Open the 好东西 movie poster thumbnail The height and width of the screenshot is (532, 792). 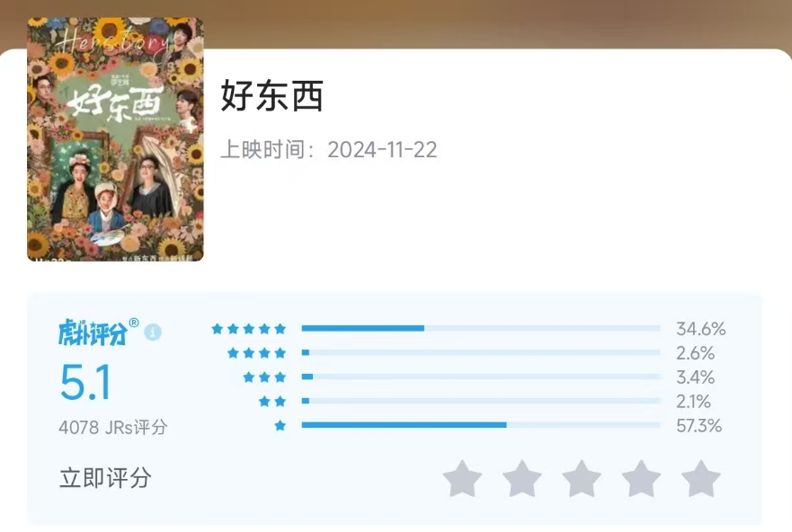pos(115,139)
